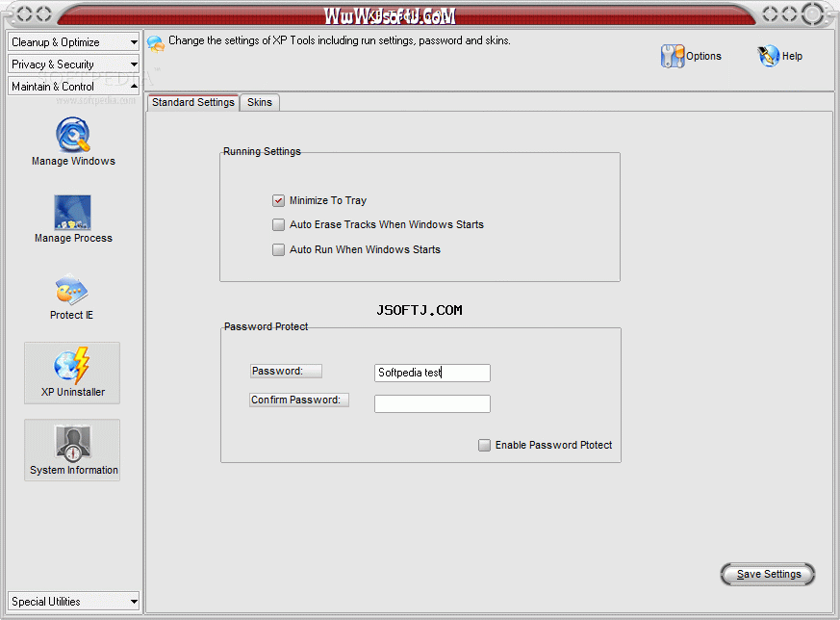Image resolution: width=840 pixels, height=620 pixels.
Task: Focus the Password input field
Action: click(432, 373)
